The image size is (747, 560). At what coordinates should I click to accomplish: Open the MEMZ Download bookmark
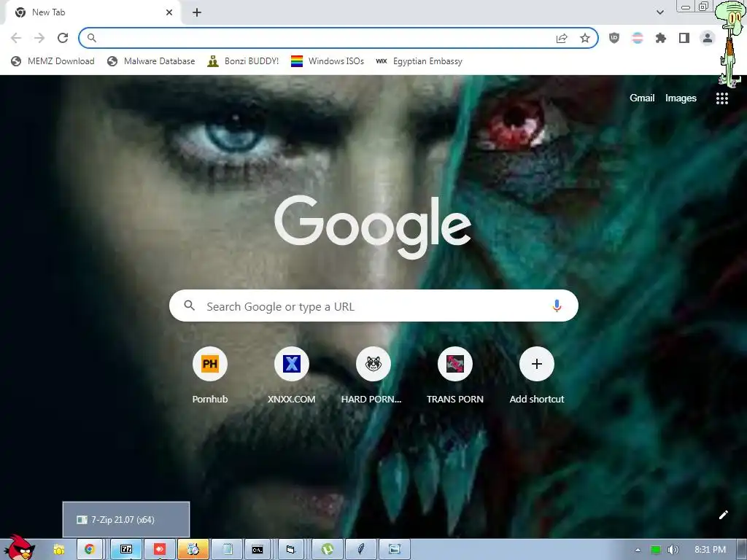pos(53,61)
